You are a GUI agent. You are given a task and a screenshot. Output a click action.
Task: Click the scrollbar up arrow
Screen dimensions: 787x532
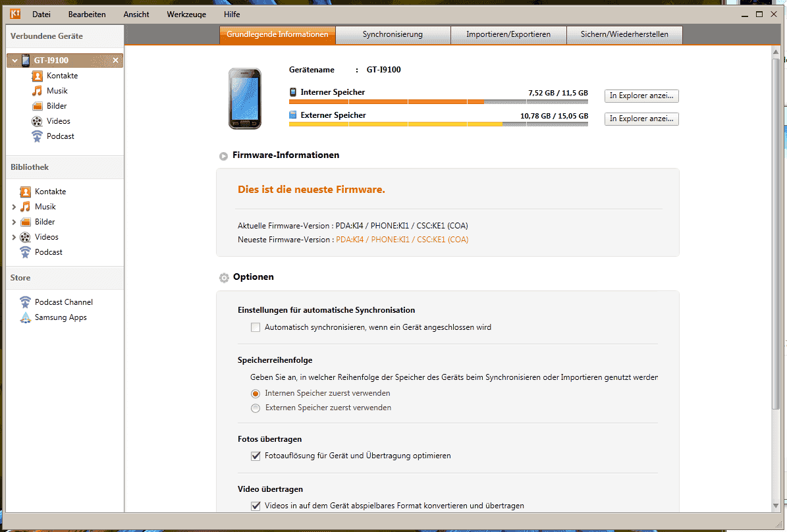(x=775, y=52)
